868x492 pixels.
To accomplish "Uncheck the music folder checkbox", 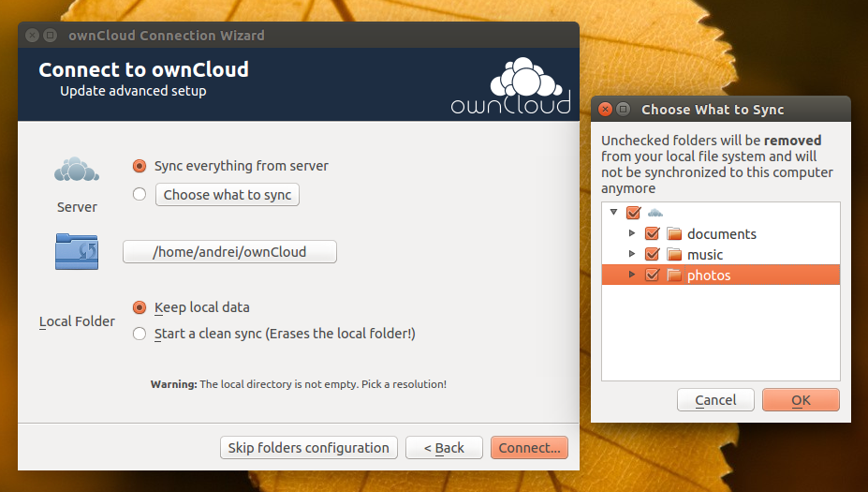I will pyautogui.click(x=652, y=254).
